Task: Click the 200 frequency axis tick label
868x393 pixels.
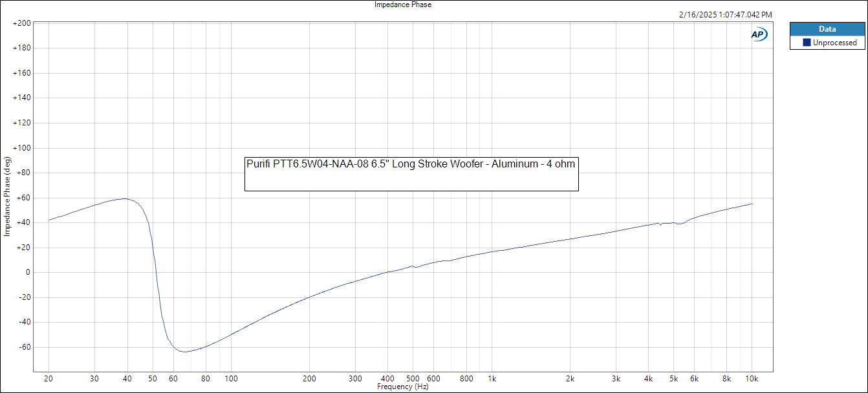Action: point(309,378)
